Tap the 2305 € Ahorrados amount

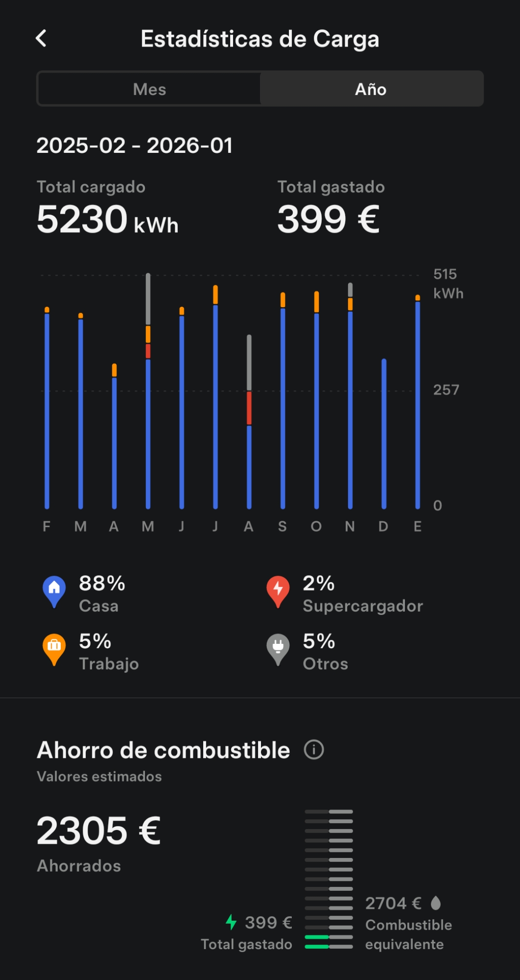pyautogui.click(x=99, y=831)
